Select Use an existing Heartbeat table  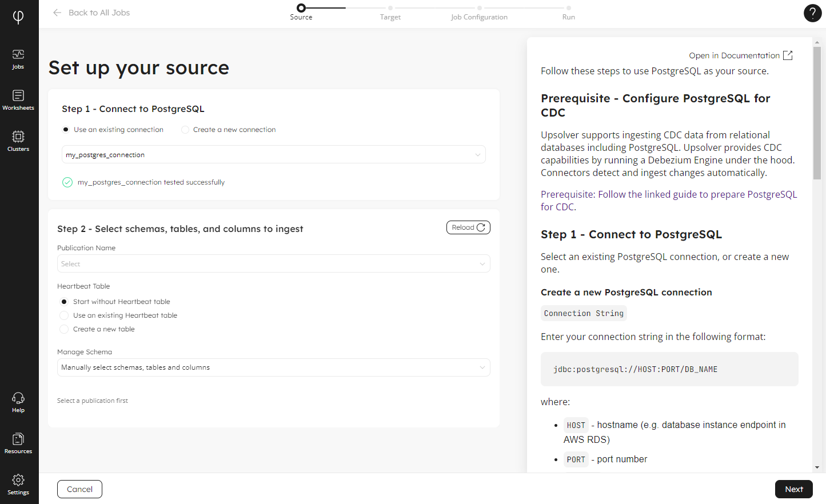click(x=64, y=315)
